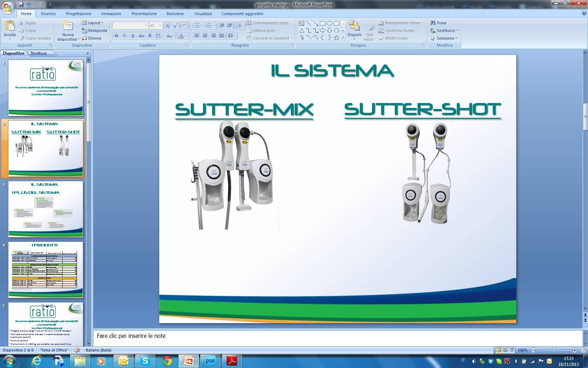Select slide 3 thumbnail I plus del sistema
Screen dimensions: 588x368
click(45, 209)
